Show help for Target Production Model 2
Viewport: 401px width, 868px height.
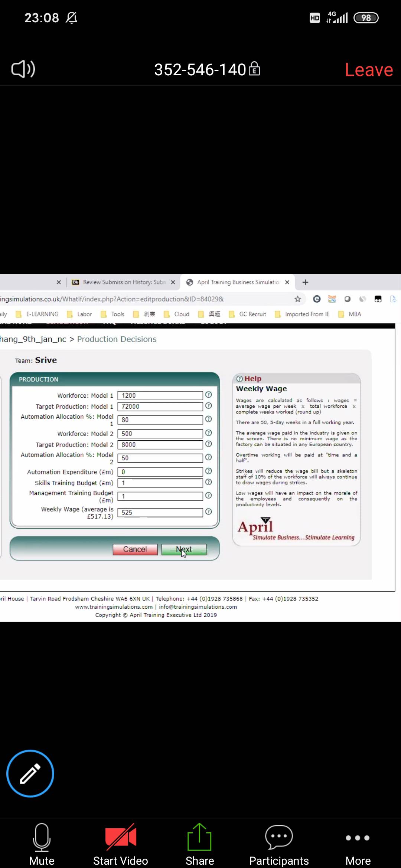click(x=209, y=444)
